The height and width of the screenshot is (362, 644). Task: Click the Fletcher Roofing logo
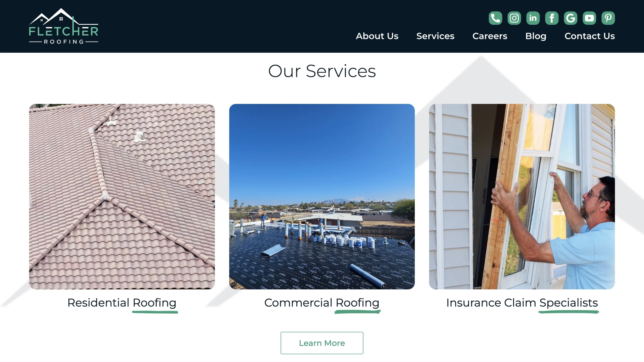(64, 26)
